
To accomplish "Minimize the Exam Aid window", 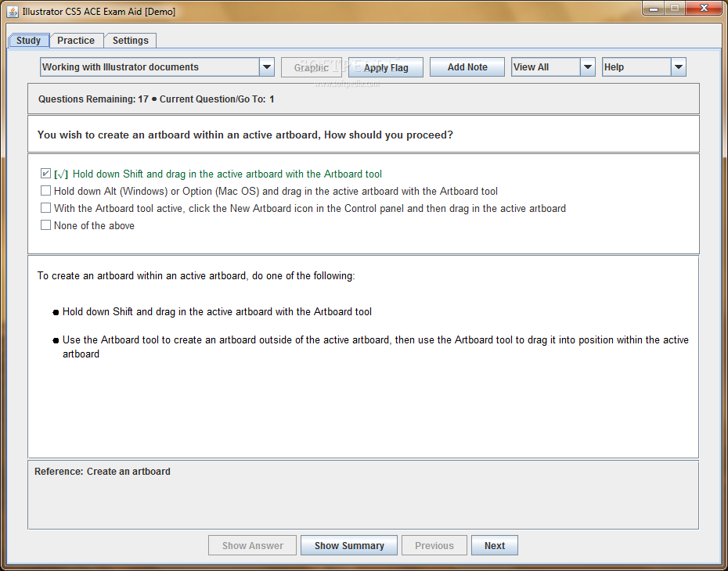I will 654,9.
